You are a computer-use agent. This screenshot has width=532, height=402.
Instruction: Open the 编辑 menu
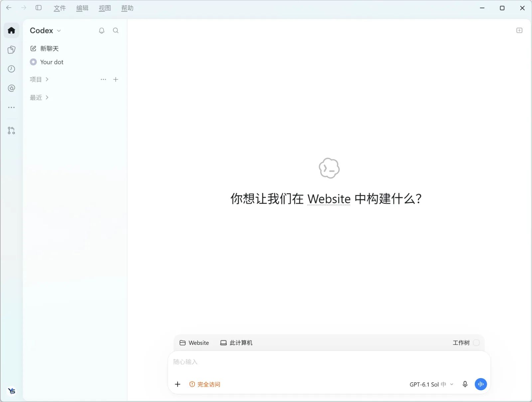click(82, 8)
